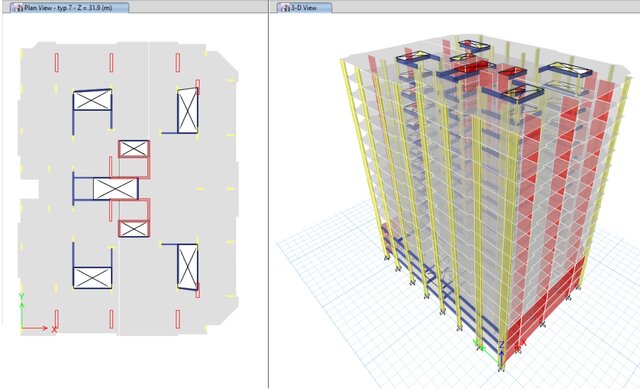
Task: Click the X axis label in plan view
Action: [x=54, y=329]
